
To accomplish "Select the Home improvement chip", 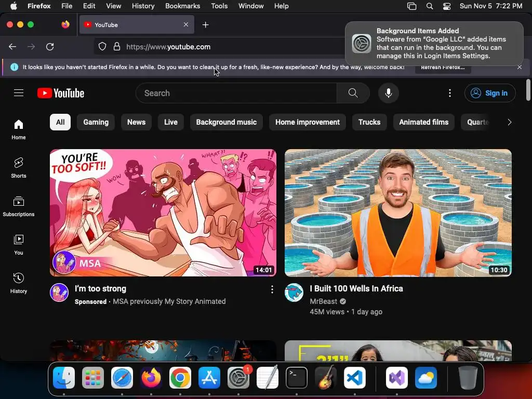I will coord(308,122).
